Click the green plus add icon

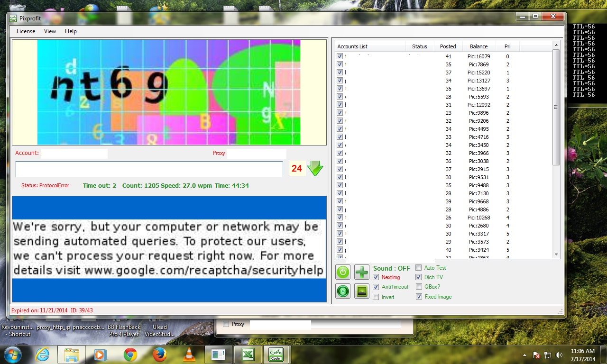click(362, 272)
